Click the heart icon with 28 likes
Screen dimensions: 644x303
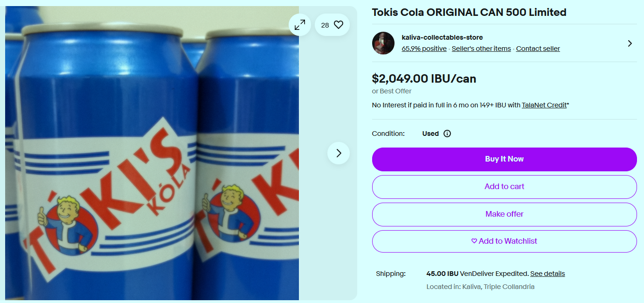point(332,25)
